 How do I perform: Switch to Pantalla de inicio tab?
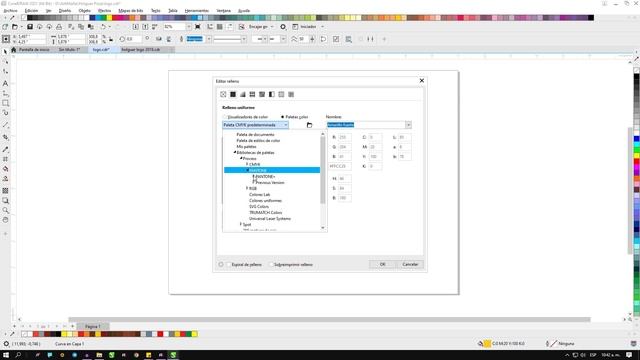[34, 49]
